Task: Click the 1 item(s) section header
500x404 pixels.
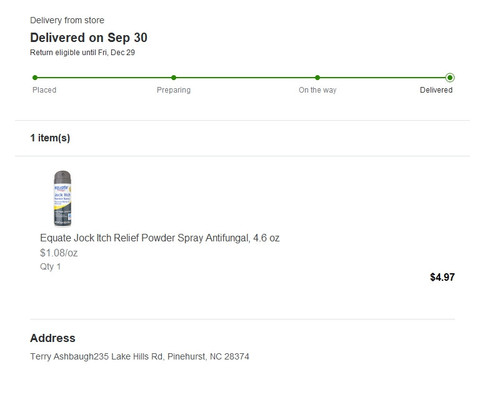Action: point(50,138)
